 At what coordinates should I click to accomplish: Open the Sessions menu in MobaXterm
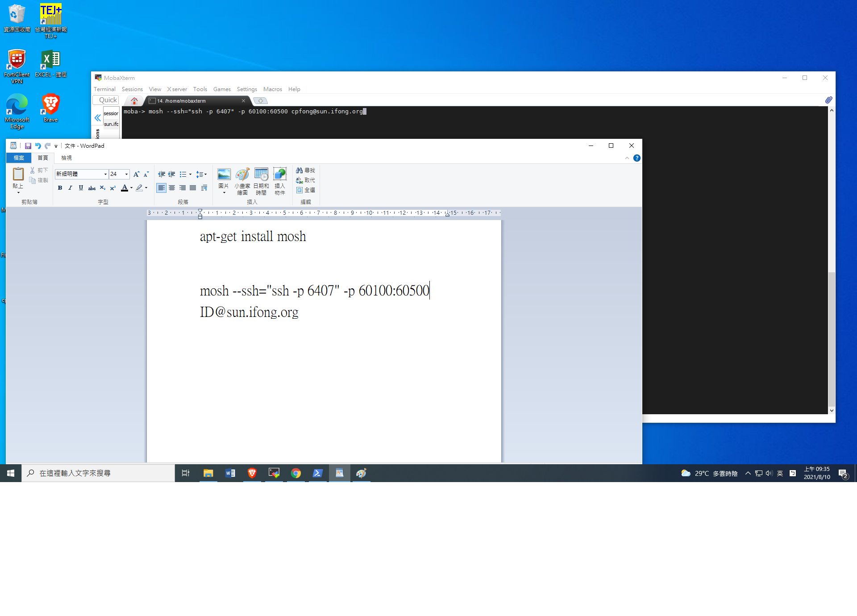tap(132, 89)
